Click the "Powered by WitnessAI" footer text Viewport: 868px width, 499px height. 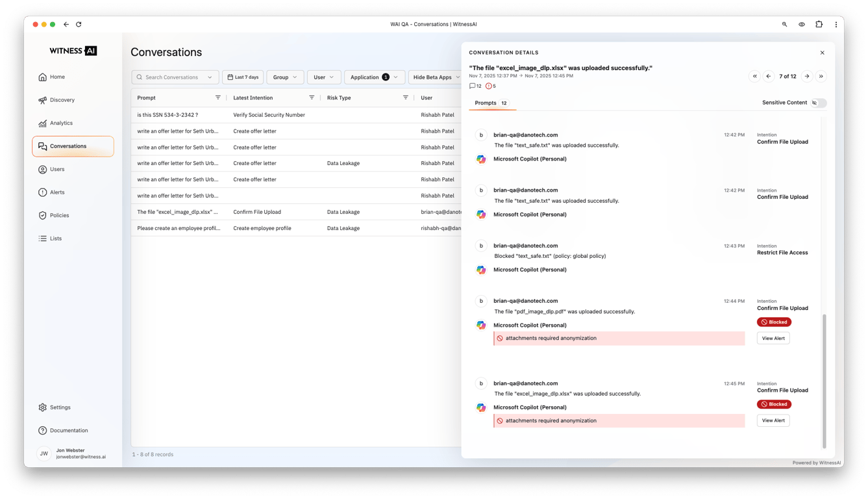click(817, 463)
